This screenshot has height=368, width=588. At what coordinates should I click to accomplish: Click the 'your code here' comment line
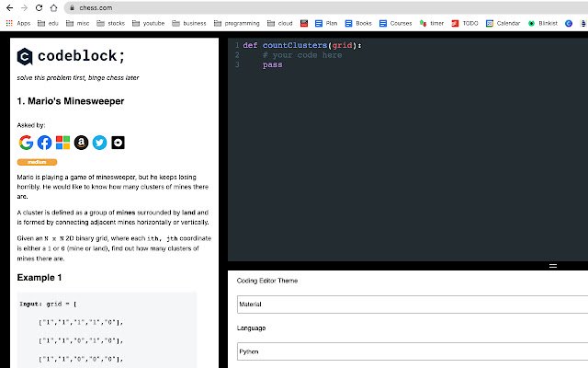[301, 55]
